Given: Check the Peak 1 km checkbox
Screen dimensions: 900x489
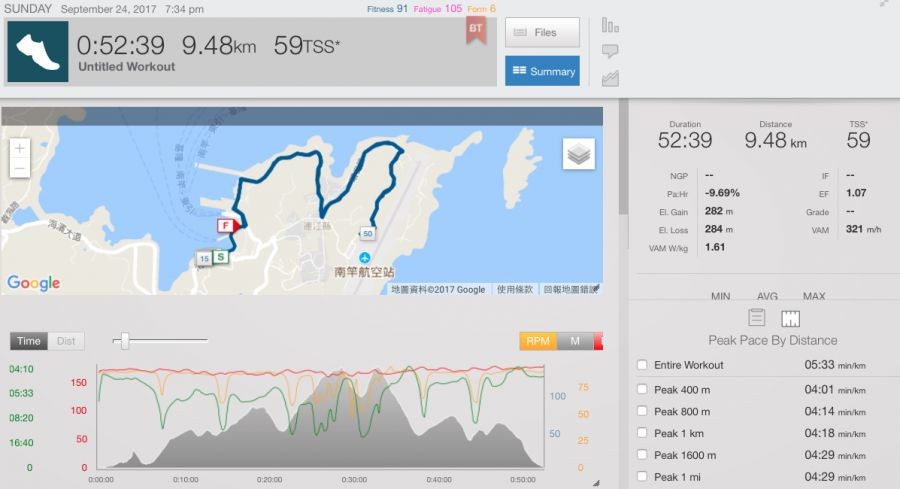Looking at the screenshot, I should [642, 433].
